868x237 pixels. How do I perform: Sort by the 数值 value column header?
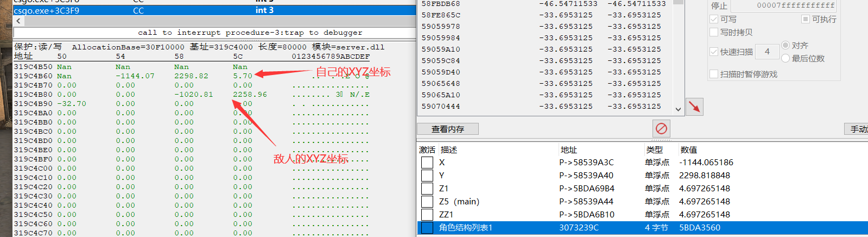click(689, 149)
